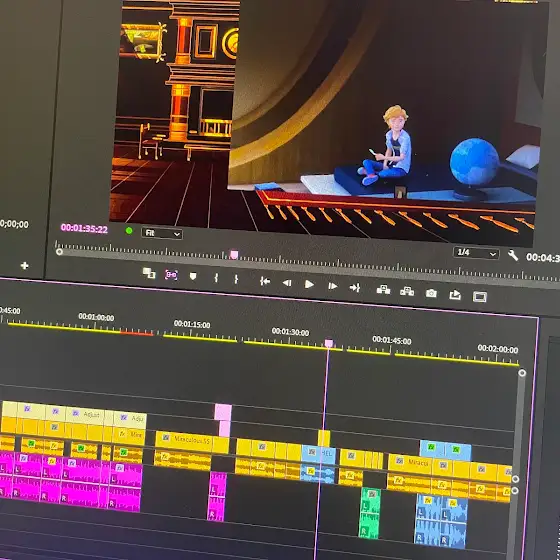The width and height of the screenshot is (560, 560).
Task: Export a frame using the camera icon
Action: (431, 293)
